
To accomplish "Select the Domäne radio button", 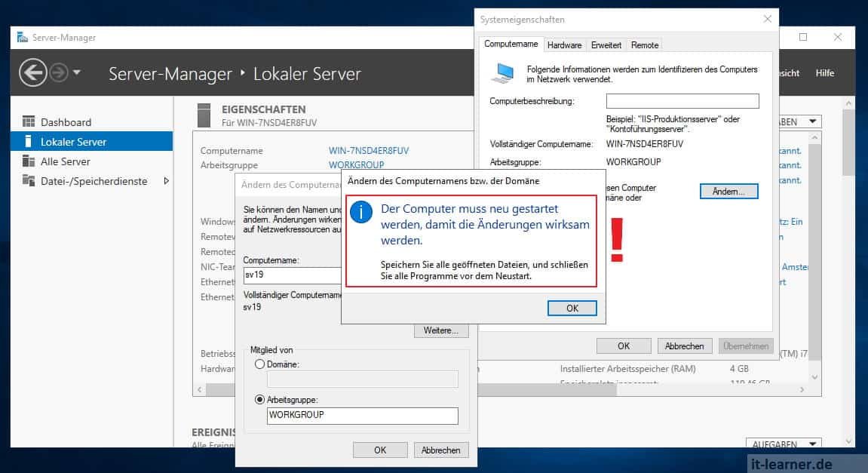I will [260, 364].
